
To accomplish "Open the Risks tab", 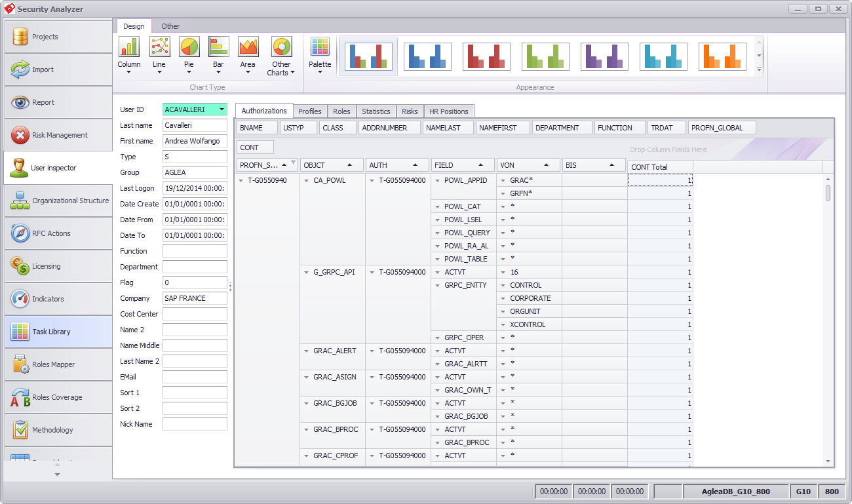I will (x=410, y=111).
